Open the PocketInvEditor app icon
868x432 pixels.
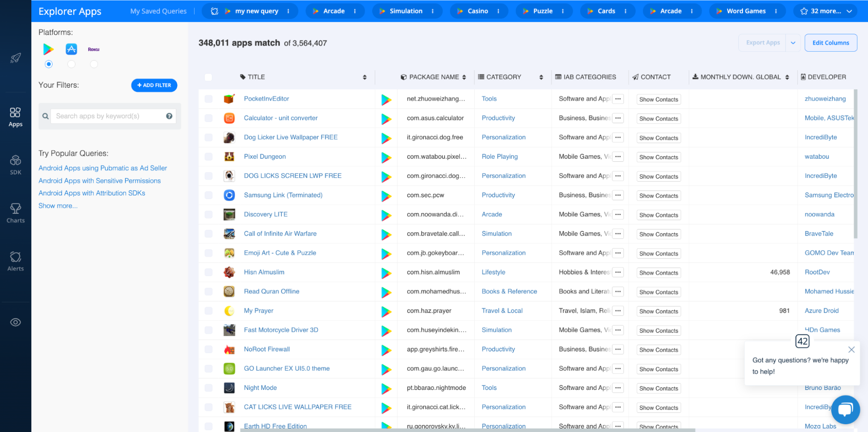(x=229, y=99)
